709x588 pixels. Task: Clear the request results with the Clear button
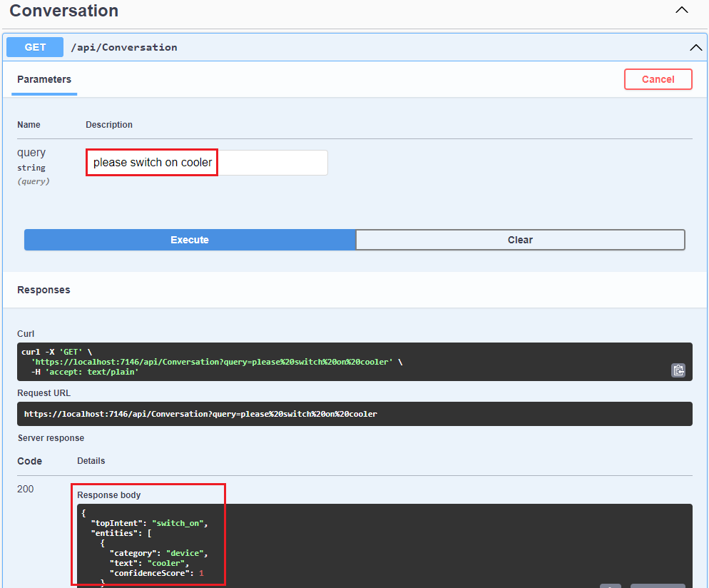click(x=520, y=239)
